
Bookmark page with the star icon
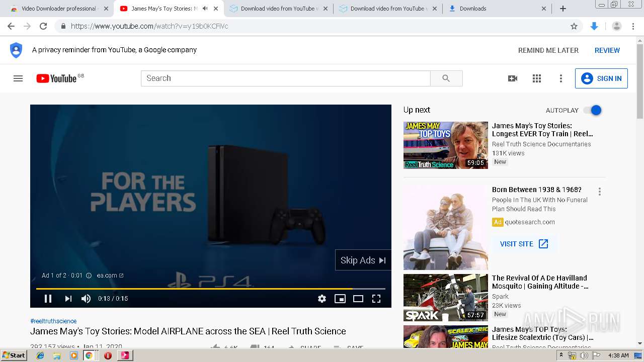pyautogui.click(x=574, y=26)
